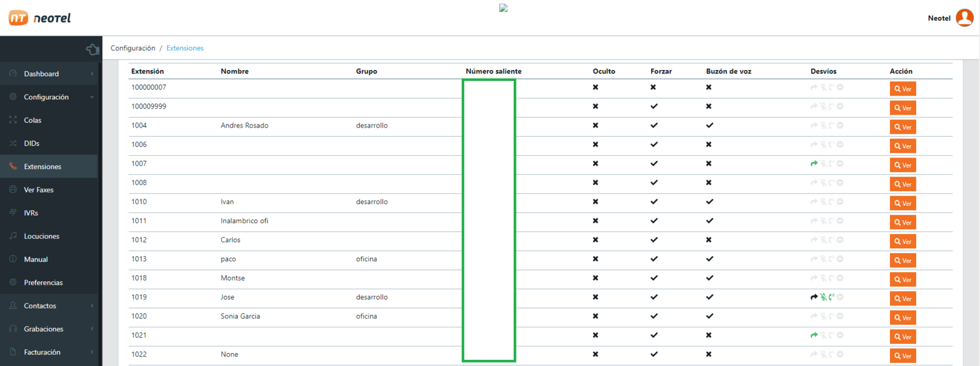
Task: Expand the Dashboard menu arrow
Action: pyautogui.click(x=92, y=74)
